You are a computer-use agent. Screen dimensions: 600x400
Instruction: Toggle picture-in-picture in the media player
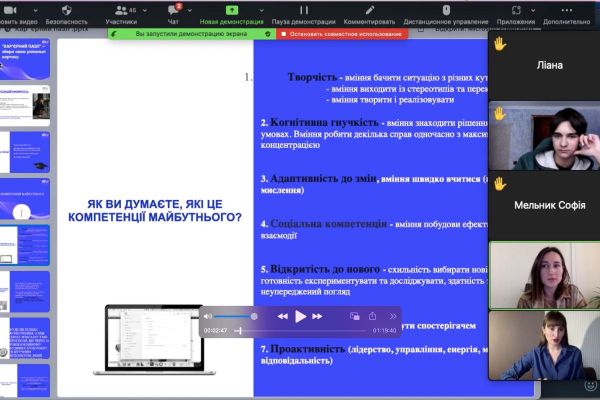coord(354,316)
